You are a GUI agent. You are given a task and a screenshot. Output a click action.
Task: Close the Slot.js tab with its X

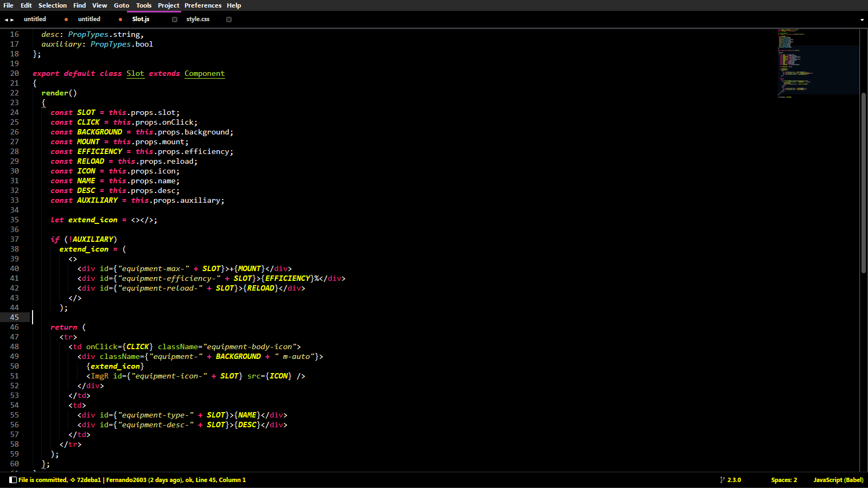[175, 20]
